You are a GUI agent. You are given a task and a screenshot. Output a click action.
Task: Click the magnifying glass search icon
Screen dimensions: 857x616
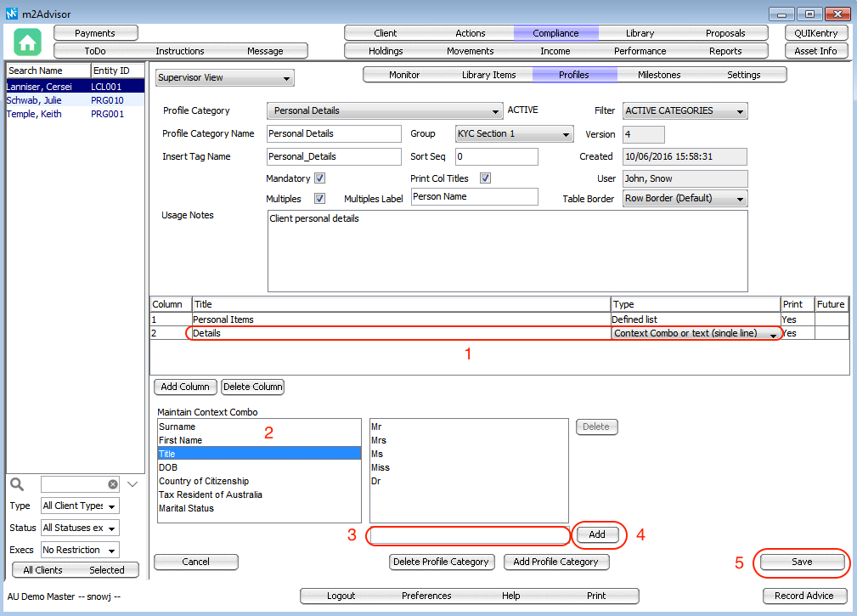pyautogui.click(x=17, y=484)
